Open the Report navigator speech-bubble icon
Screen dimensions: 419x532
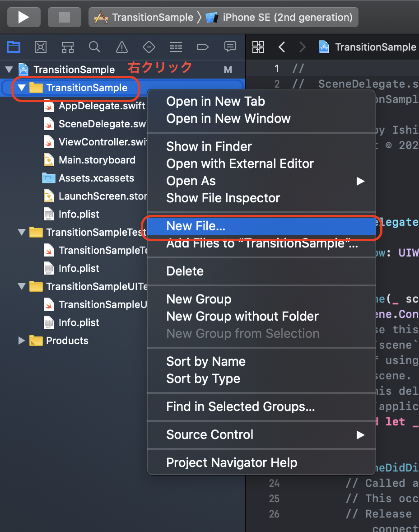click(230, 46)
